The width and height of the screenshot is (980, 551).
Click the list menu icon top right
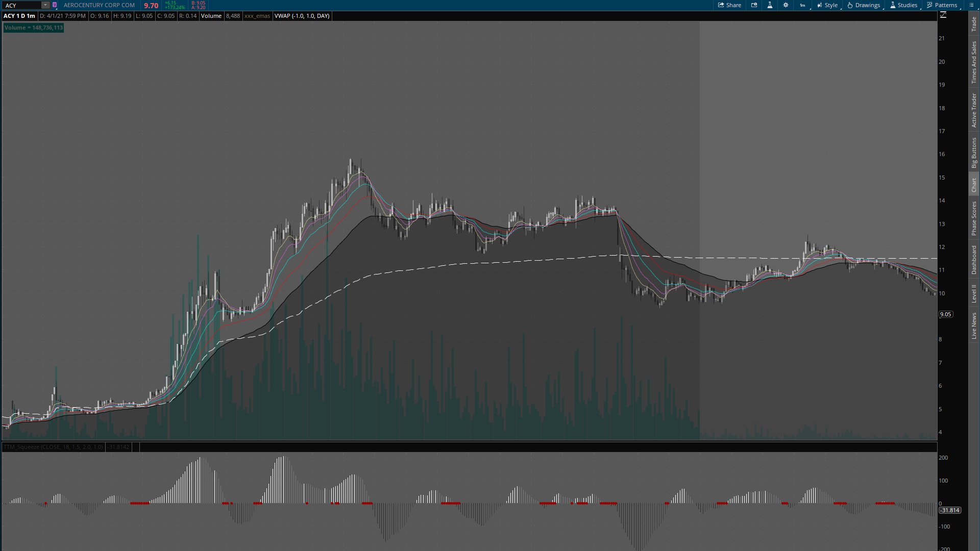tap(971, 5)
